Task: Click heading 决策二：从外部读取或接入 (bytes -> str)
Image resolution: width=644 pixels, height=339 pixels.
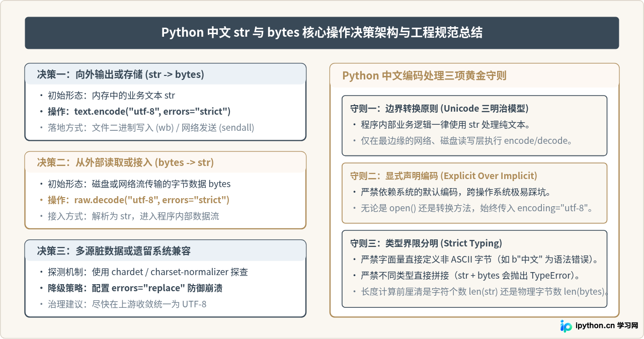Action: [125, 162]
